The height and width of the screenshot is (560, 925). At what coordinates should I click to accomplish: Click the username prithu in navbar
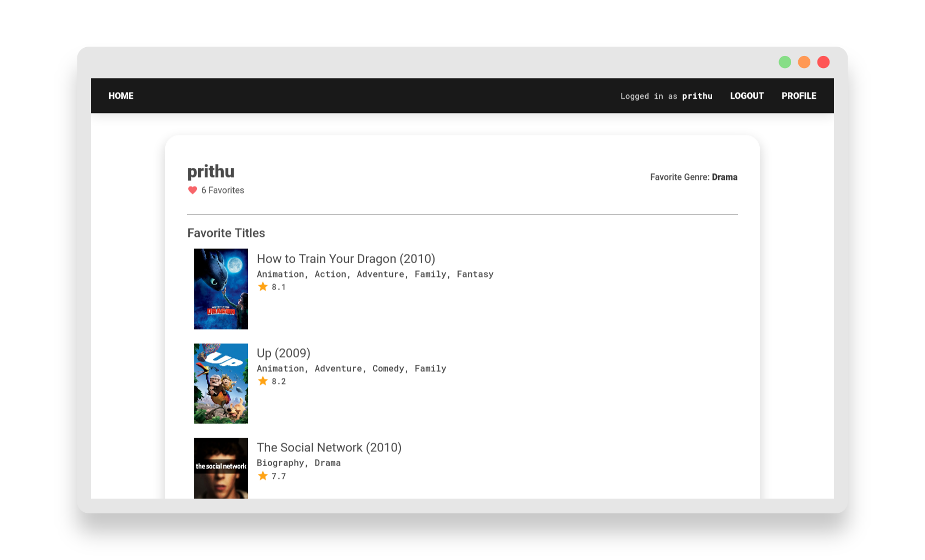coord(697,96)
